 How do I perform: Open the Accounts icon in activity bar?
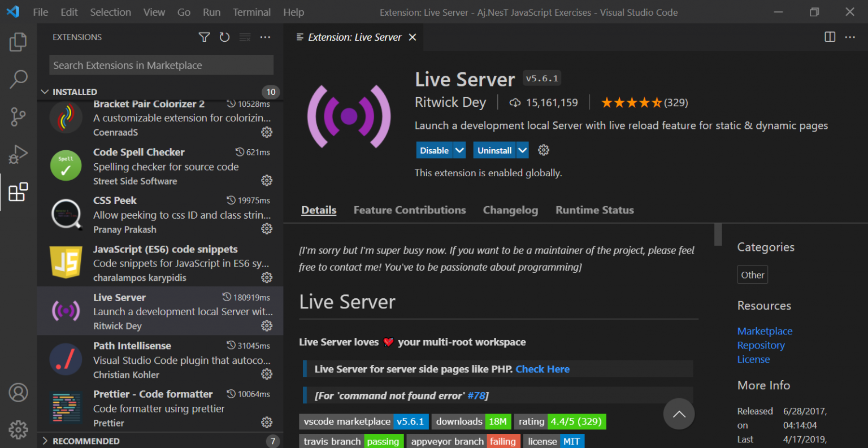tap(18, 392)
